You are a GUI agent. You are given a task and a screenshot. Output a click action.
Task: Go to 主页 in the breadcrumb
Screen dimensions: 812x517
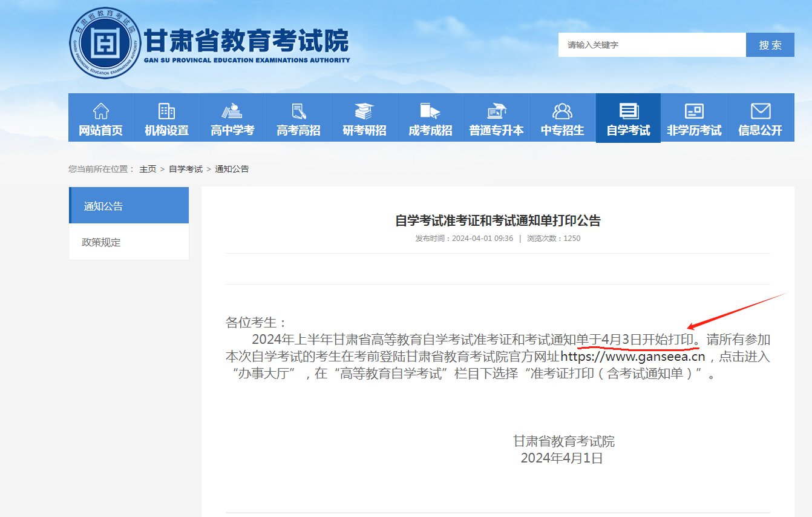(148, 169)
